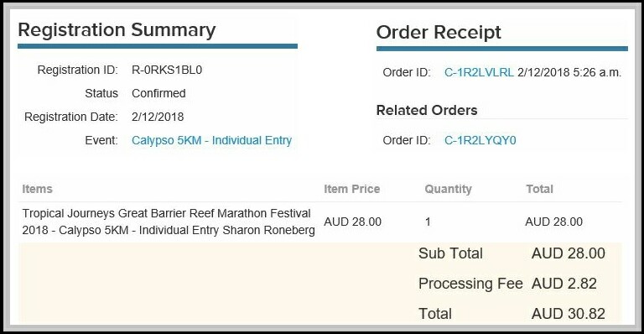
Task: Click the Tropical Journeys item description
Action: 169,222
